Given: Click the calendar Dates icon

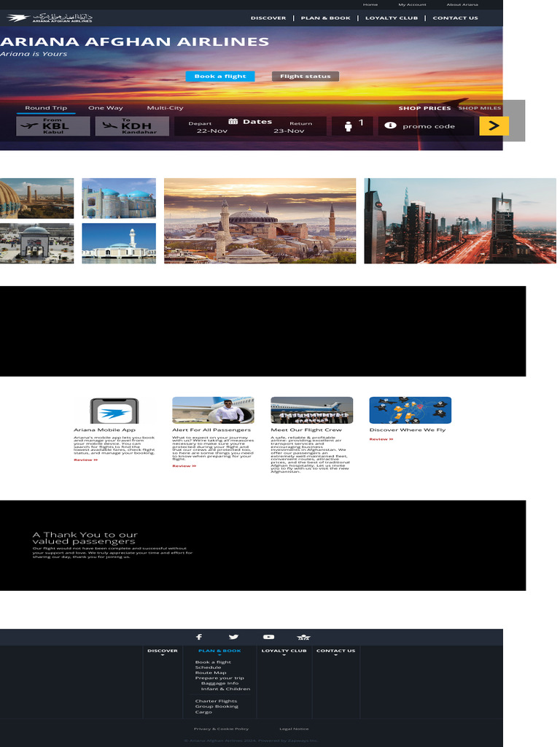Looking at the screenshot, I should coord(233,122).
